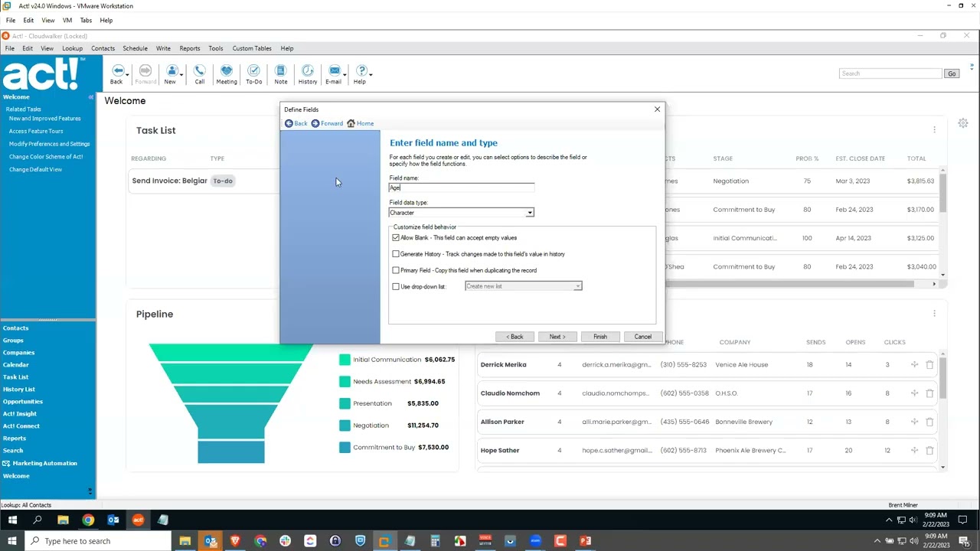This screenshot has width=980, height=551.
Task: Click Initial Communication legend color swatch
Action: click(x=345, y=360)
